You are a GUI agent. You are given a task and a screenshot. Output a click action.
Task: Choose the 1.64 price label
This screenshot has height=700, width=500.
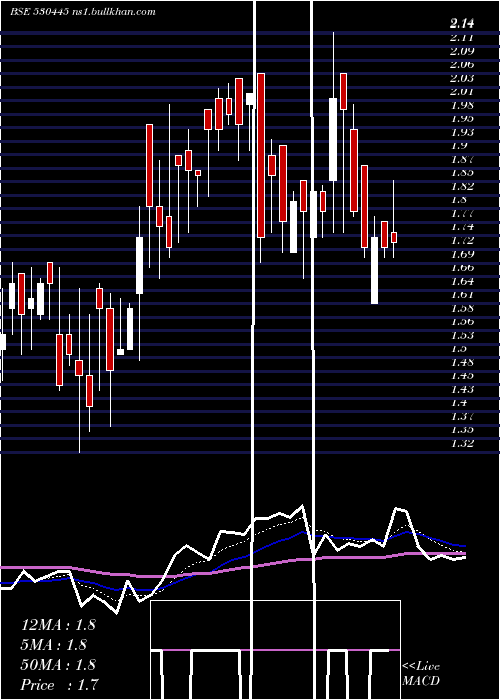point(462,281)
